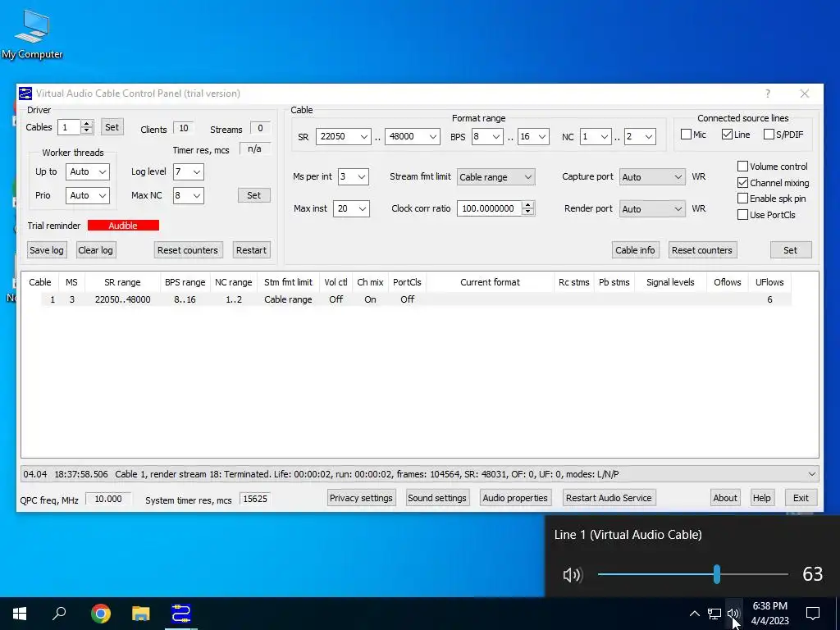This screenshot has height=630, width=840.
Task: Show hidden system tray icons
Action: (694, 614)
